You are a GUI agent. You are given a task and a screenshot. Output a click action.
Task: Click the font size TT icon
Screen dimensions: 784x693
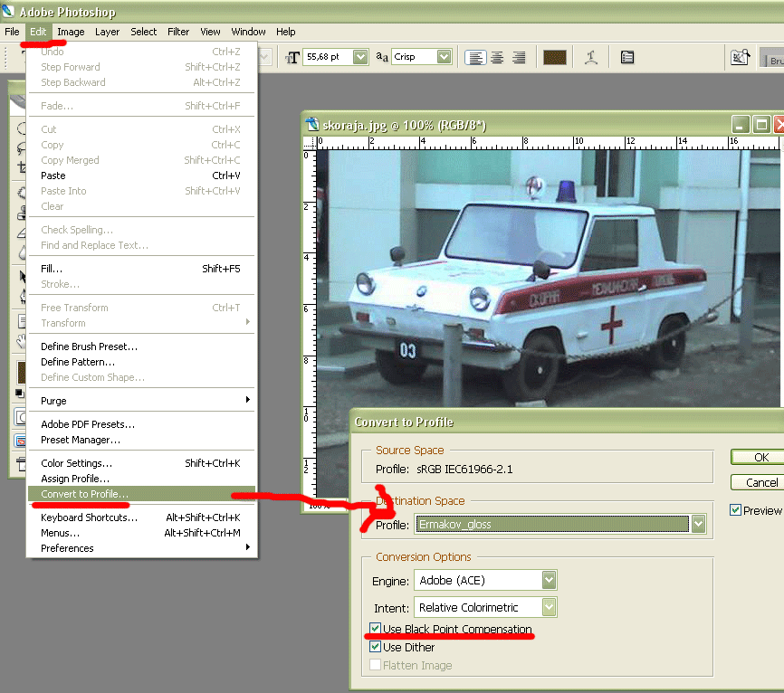point(292,58)
